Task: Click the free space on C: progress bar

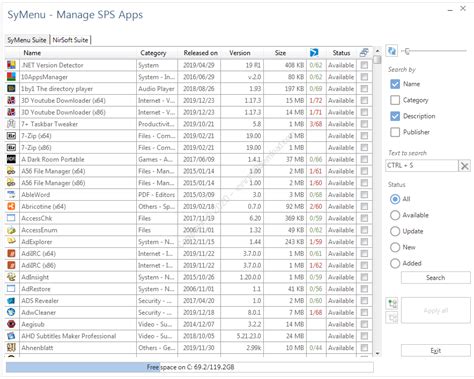Action: (190, 367)
